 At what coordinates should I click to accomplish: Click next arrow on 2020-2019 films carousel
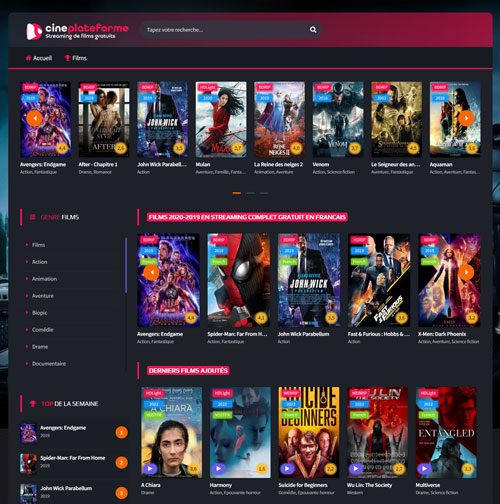[466, 272]
